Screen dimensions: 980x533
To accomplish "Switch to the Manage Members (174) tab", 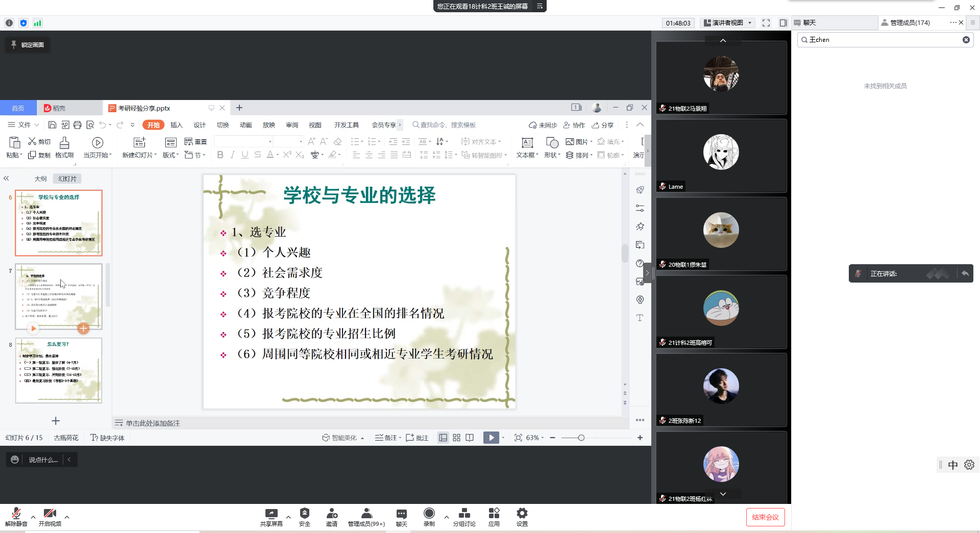I will (910, 23).
